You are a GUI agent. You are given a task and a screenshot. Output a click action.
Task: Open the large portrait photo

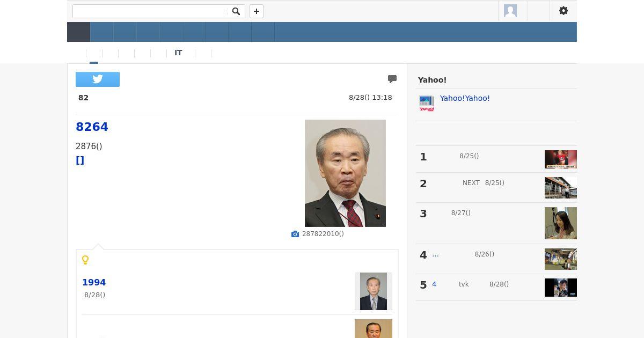(x=345, y=173)
